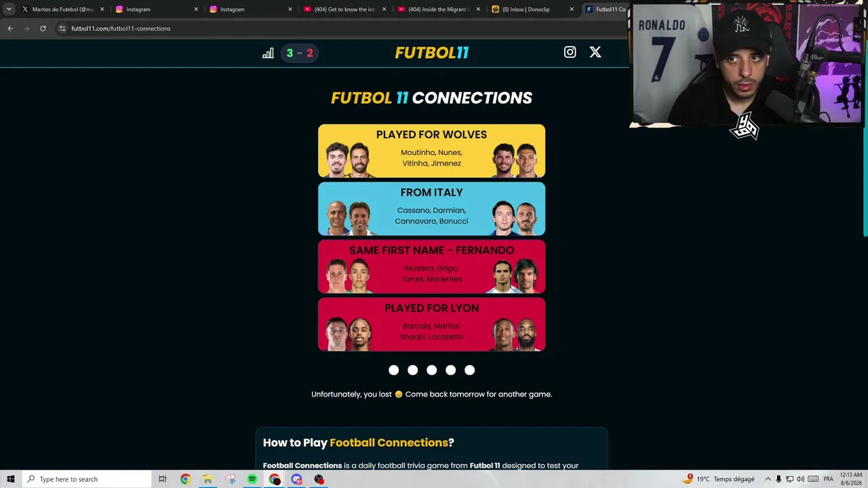
Task: Open Futbol11 X (Twitter) profile icon
Action: point(595,52)
